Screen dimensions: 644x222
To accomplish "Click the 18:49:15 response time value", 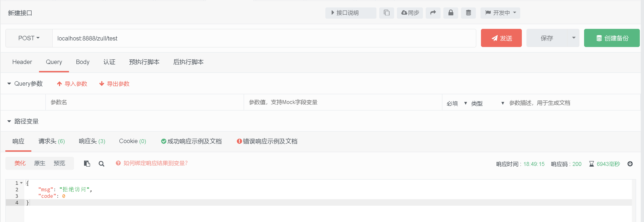I will coord(534,164).
